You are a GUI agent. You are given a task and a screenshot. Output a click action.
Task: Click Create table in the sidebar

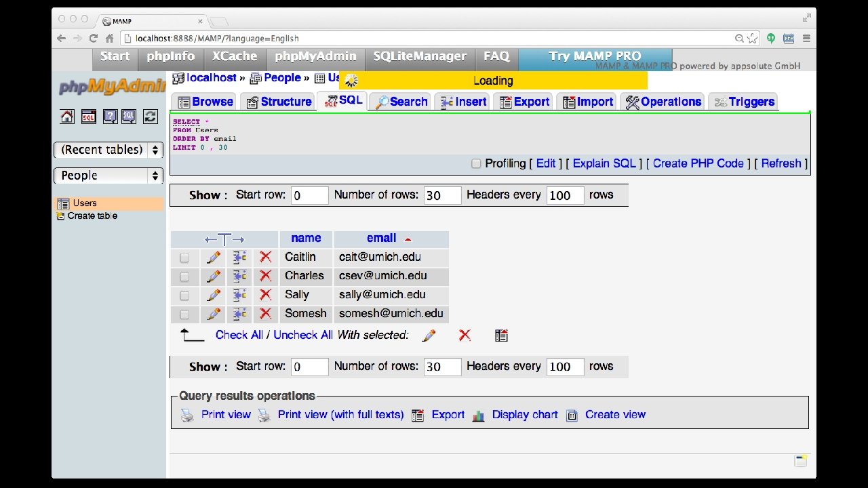pyautogui.click(x=92, y=216)
